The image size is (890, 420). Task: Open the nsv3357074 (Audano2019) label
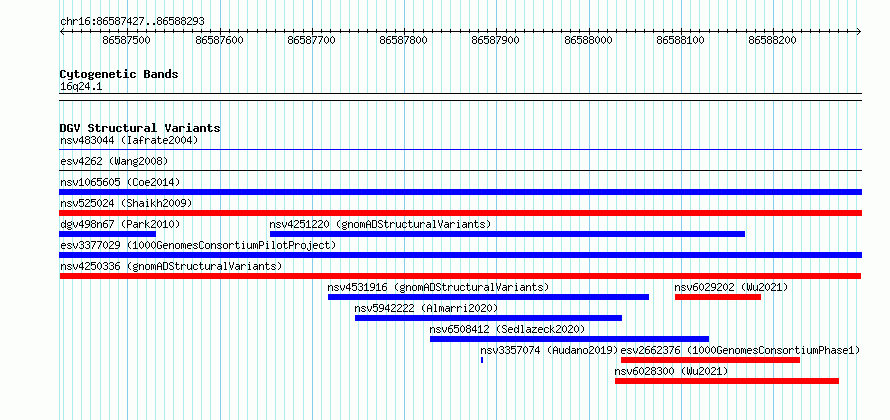coord(549,350)
